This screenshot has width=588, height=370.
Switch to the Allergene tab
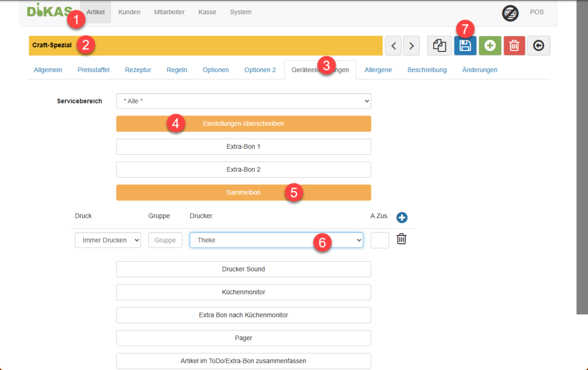tap(378, 70)
